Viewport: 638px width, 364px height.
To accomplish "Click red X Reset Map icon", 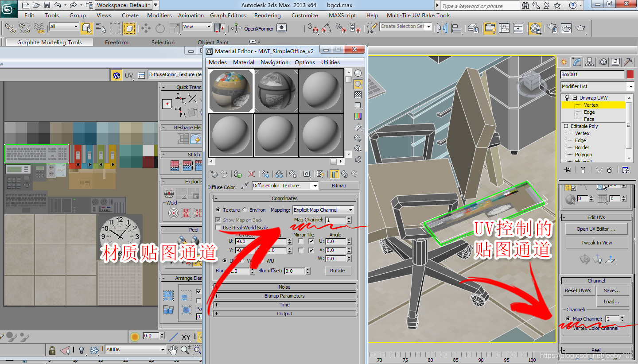I will pos(252,174).
